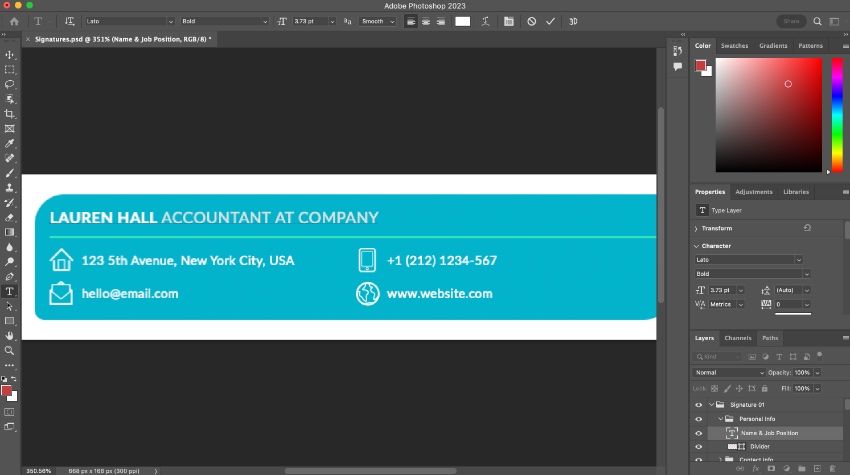This screenshot has width=850, height=475.
Task: Switch to the Libraries tab
Action: 796,191
